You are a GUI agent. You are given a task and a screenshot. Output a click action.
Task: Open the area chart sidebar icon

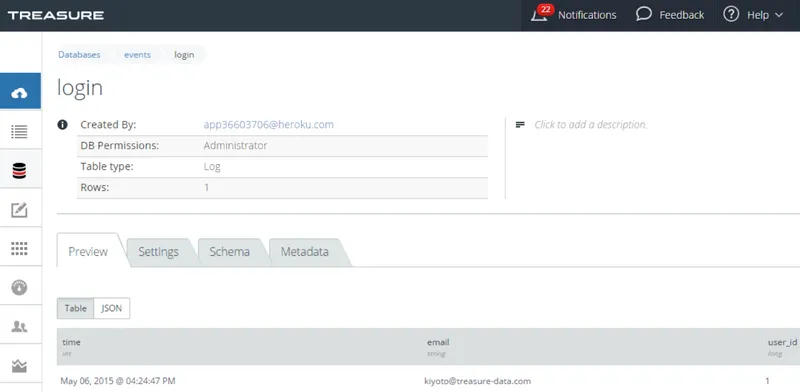19,365
